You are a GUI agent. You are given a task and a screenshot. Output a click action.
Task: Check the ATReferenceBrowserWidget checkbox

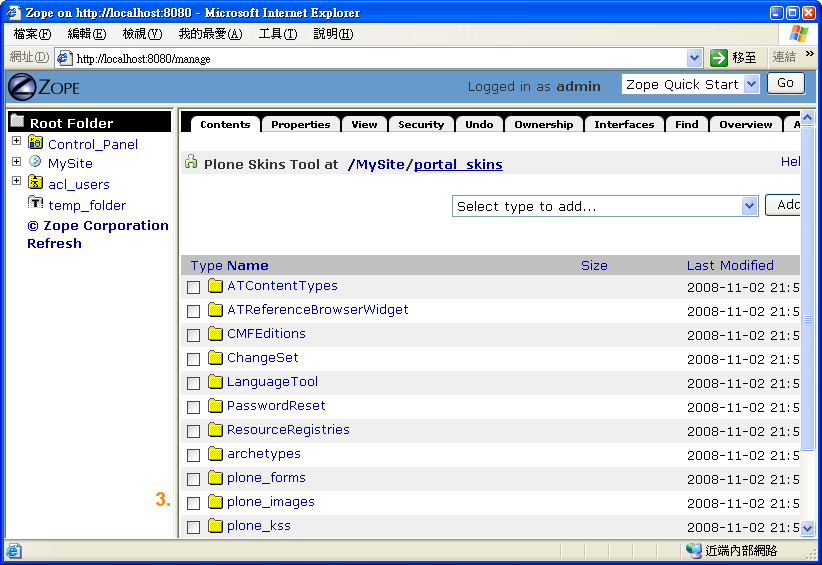pos(193,311)
